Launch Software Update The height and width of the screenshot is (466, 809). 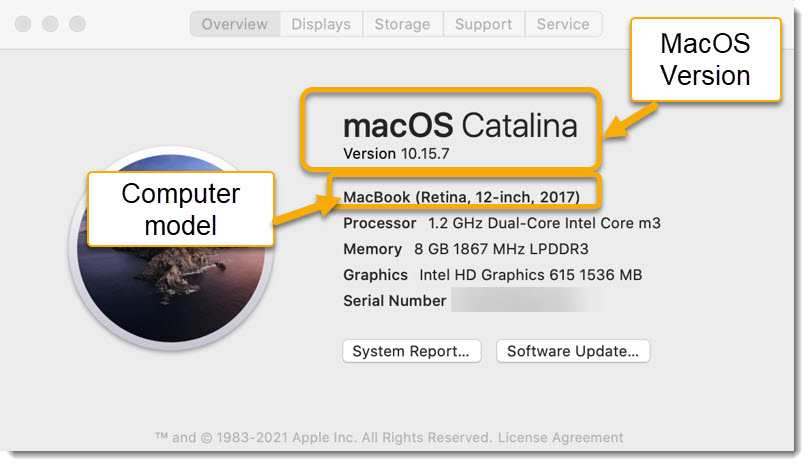tap(573, 351)
